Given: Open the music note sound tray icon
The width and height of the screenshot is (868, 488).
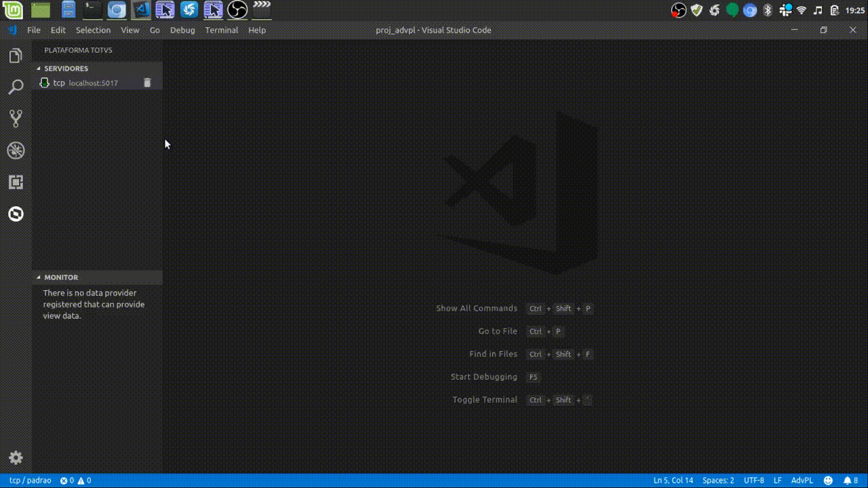Looking at the screenshot, I should coord(818,10).
